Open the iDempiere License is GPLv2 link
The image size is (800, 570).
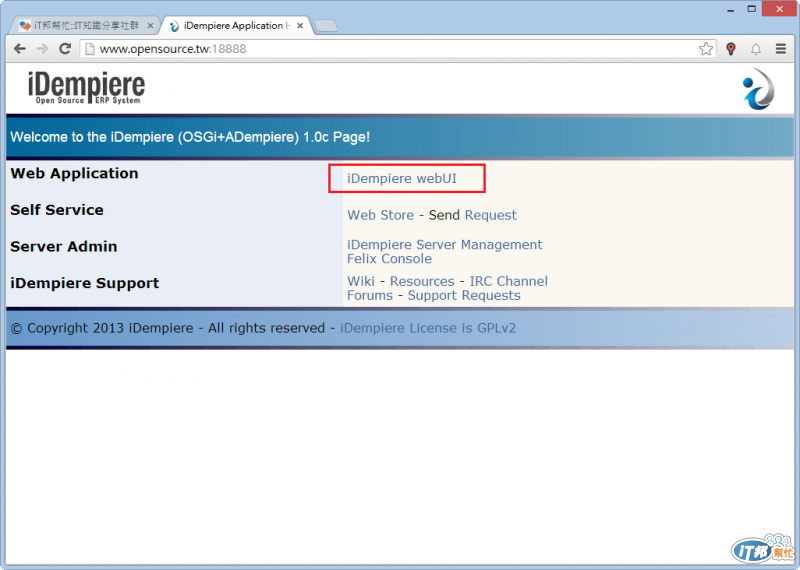428,328
